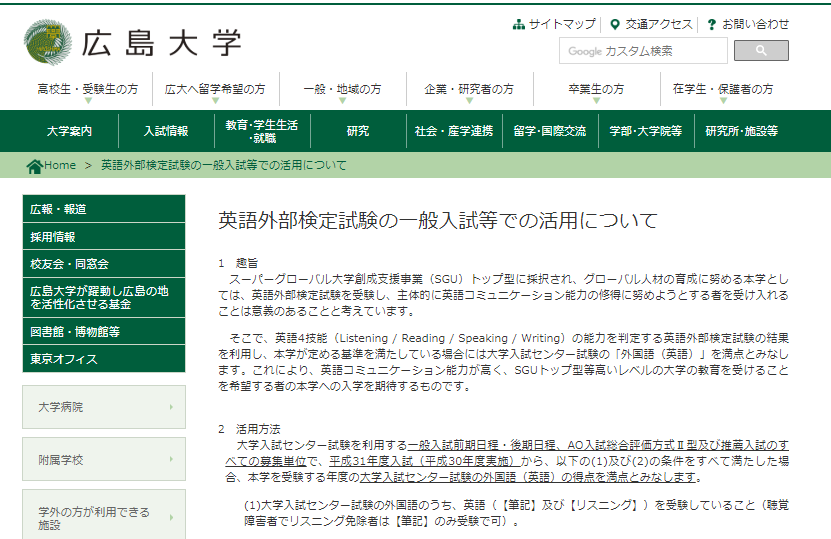Open 研究 main menu

358,131
